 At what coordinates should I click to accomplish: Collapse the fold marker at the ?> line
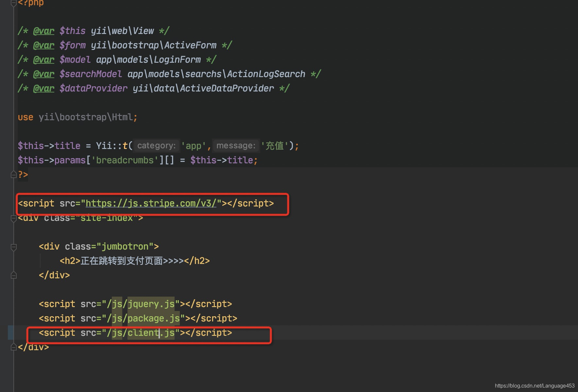[14, 174]
